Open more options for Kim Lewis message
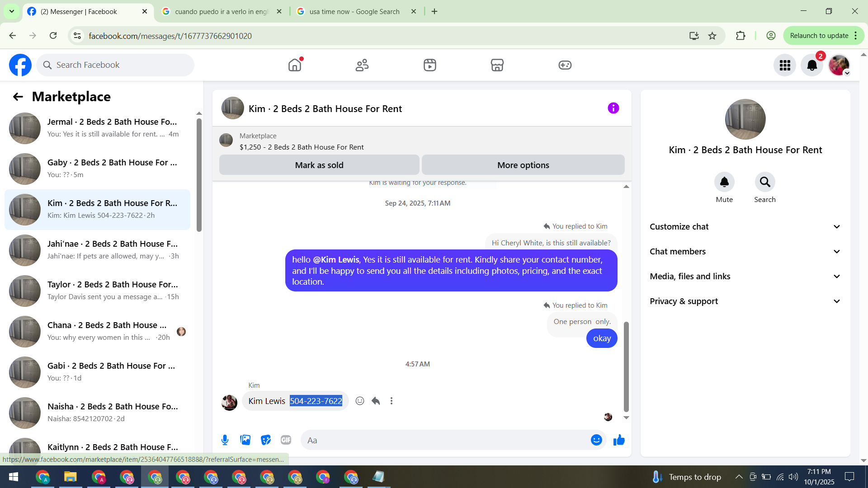Screen dimensions: 868x488 (x=392, y=401)
